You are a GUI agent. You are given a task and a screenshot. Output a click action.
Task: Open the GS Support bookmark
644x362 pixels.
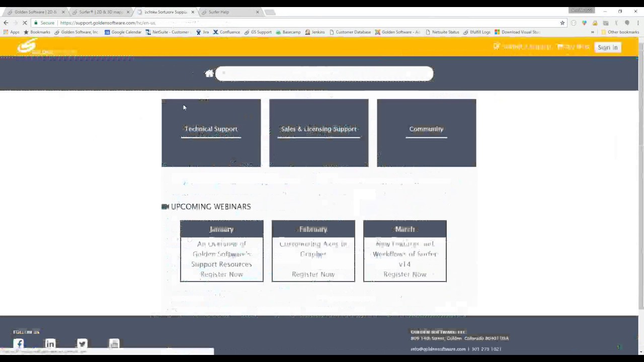point(258,32)
